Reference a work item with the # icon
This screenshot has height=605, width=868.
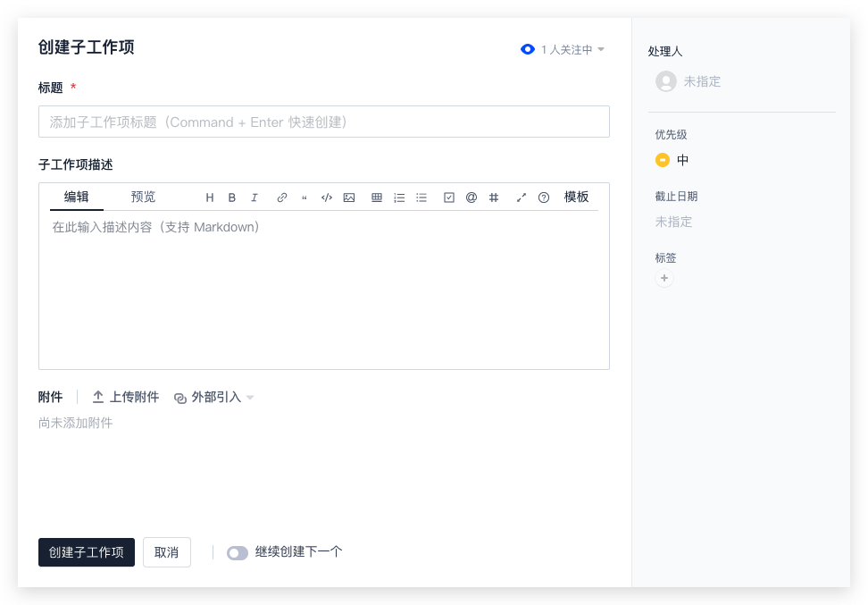point(494,197)
